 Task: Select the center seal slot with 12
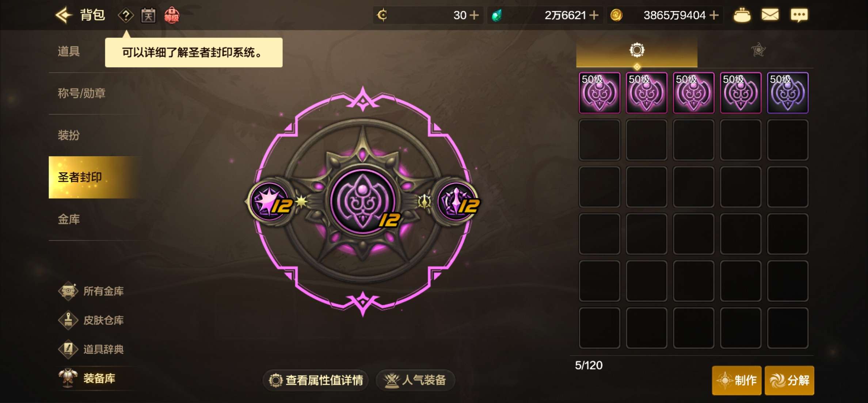click(363, 201)
